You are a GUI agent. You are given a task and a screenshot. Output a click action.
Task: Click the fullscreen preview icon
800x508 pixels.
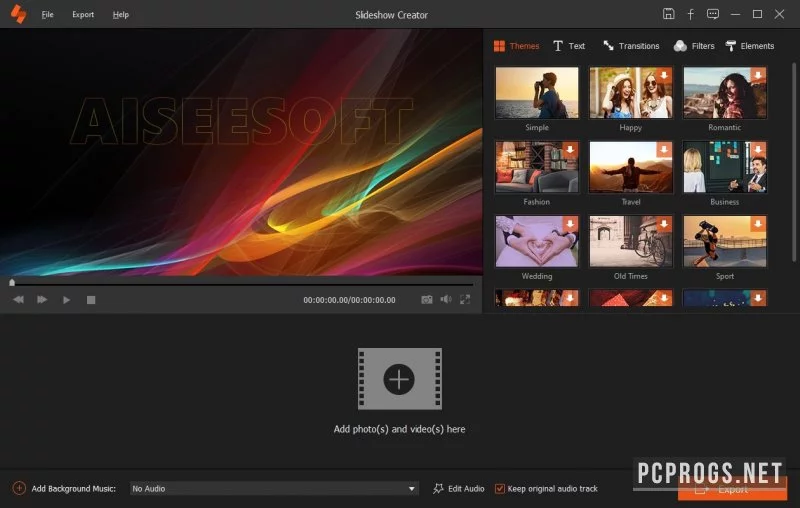point(465,299)
